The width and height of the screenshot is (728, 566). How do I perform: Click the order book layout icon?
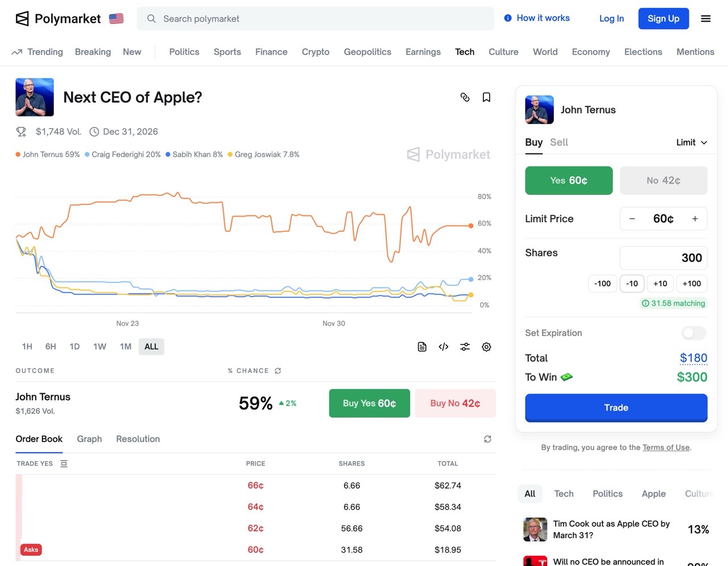64,464
